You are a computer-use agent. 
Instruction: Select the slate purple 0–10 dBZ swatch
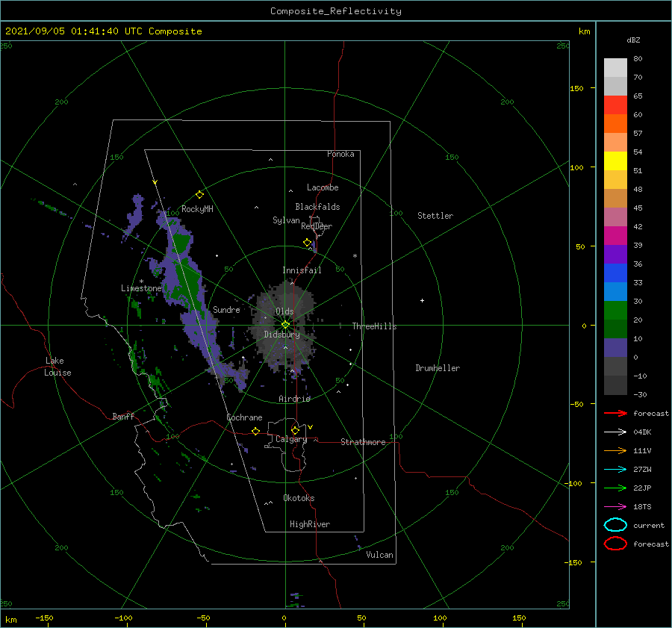pyautogui.click(x=615, y=348)
